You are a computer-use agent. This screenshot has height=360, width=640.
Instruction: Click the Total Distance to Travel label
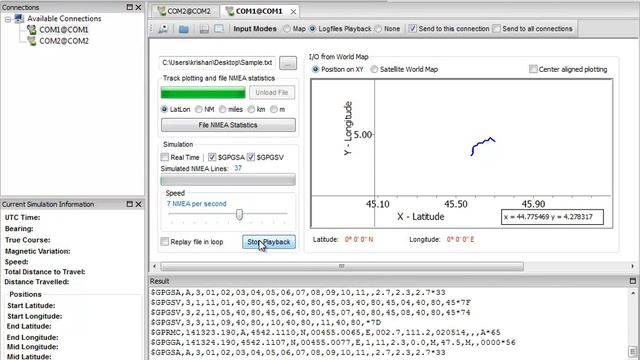(x=45, y=272)
